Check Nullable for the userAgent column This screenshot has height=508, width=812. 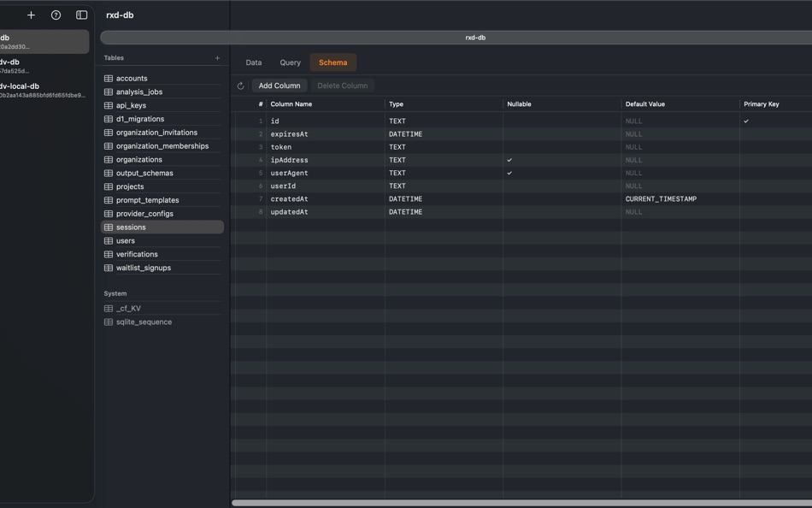[508, 173]
